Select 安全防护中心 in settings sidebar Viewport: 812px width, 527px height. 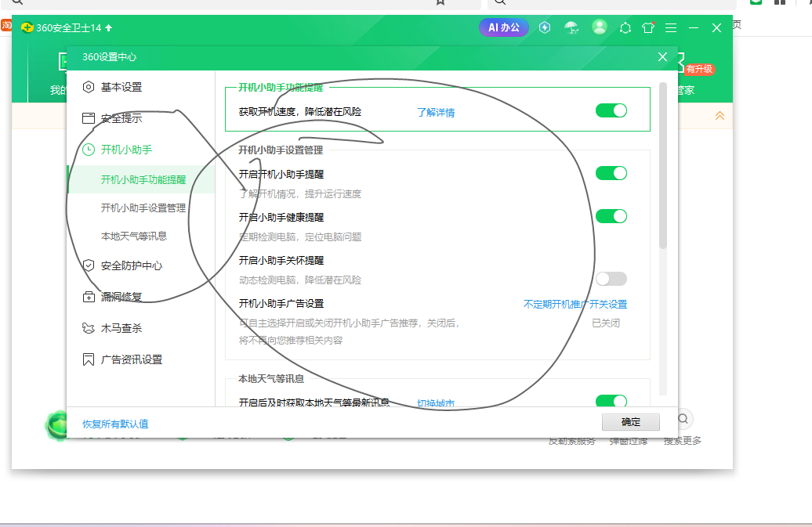pyautogui.click(x=132, y=265)
